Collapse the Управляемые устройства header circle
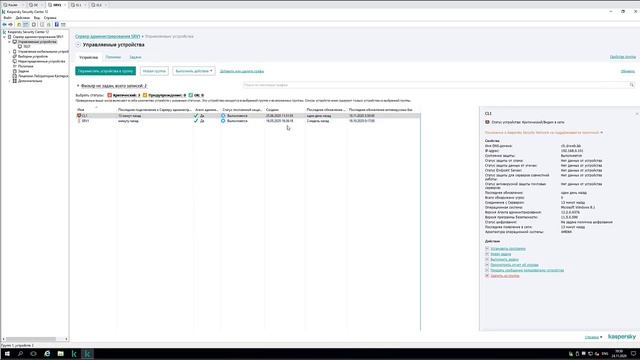The height and width of the screenshot is (360, 640). tap(78, 45)
